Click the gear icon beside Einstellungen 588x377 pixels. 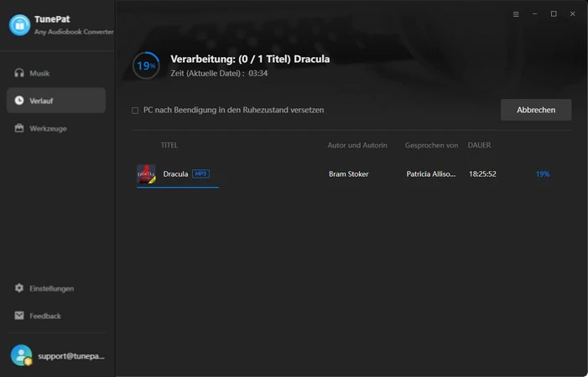(19, 288)
